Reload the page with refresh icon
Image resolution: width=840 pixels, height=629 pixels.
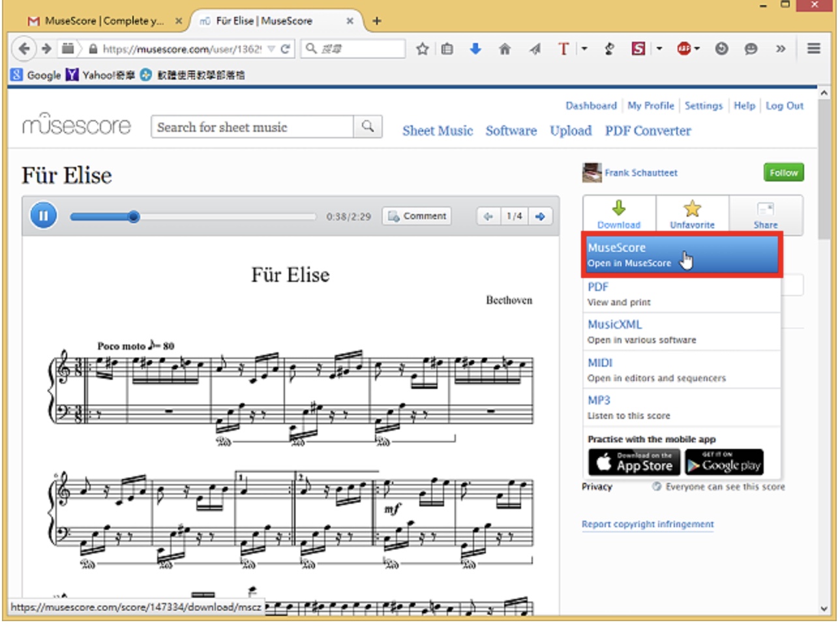[x=285, y=49]
